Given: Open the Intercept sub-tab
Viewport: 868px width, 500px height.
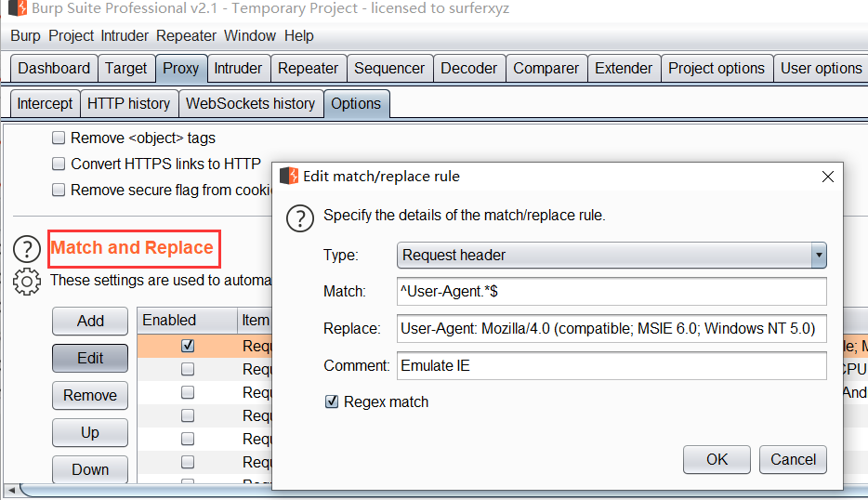Looking at the screenshot, I should [x=45, y=103].
